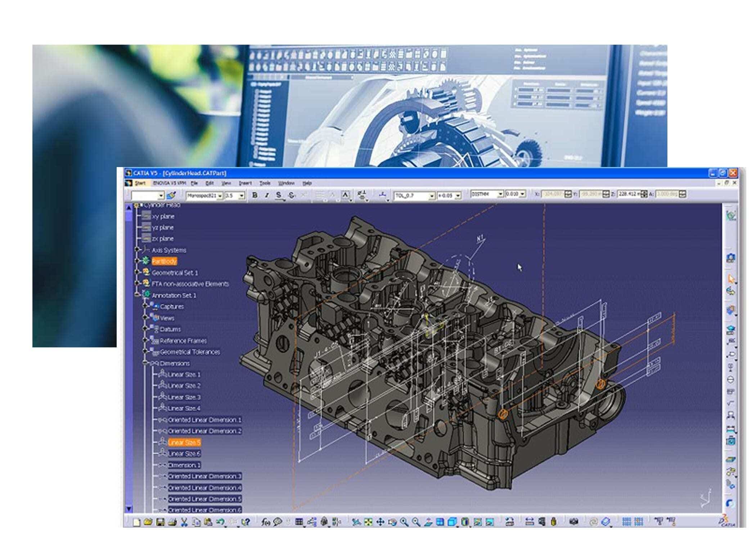
Task: Open the File menu
Action: (x=194, y=183)
